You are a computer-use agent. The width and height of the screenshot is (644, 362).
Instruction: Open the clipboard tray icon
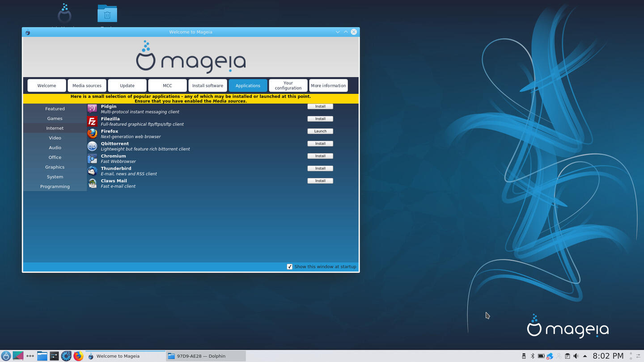[567, 356]
